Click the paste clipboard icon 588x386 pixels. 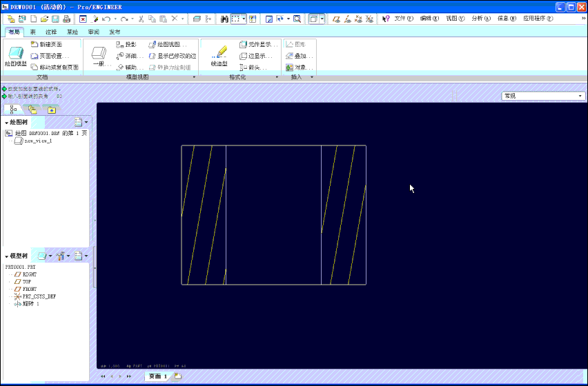point(163,19)
